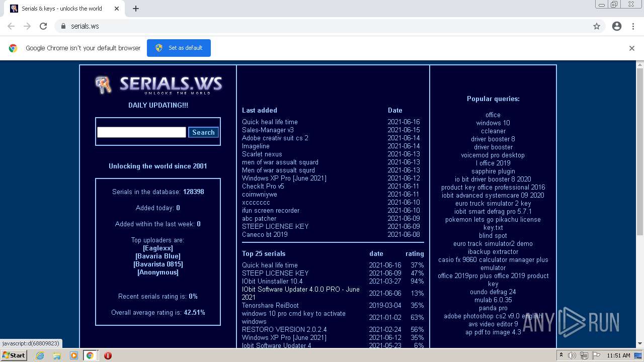Open ifun screen recorder serial
Screen dimensions: 644x362
[x=271, y=210]
